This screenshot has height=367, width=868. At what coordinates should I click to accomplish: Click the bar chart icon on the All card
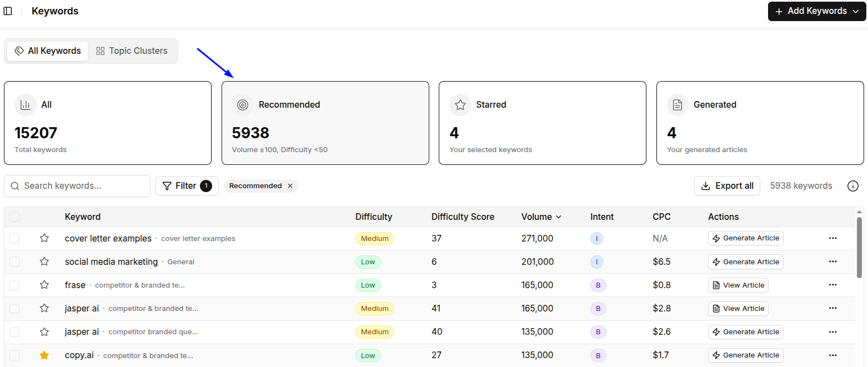25,104
